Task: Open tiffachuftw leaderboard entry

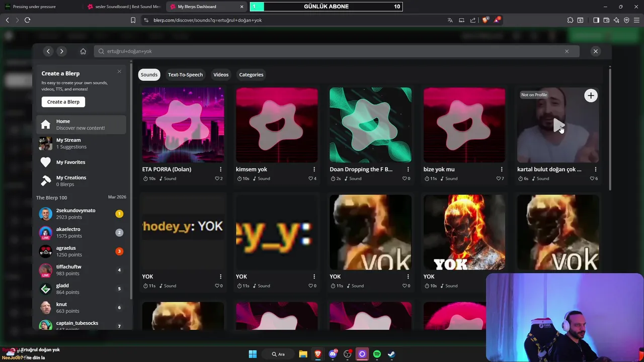Action: (81, 270)
